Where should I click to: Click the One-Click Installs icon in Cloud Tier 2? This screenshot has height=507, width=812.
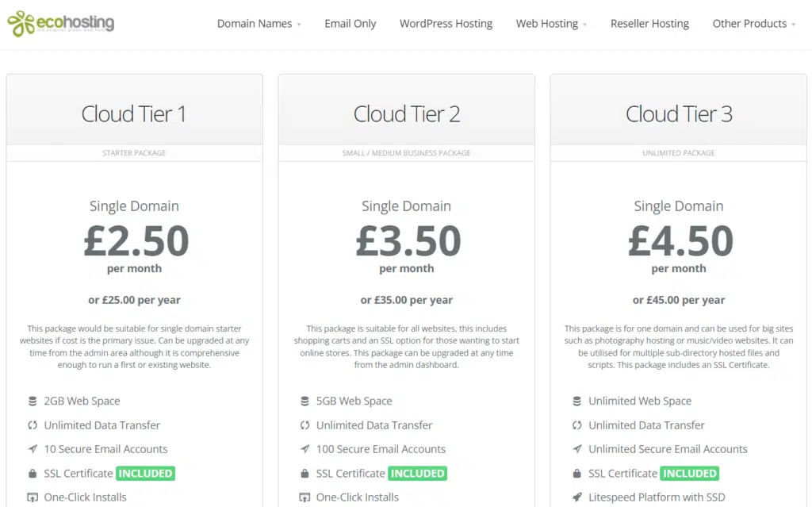pyautogui.click(x=304, y=497)
